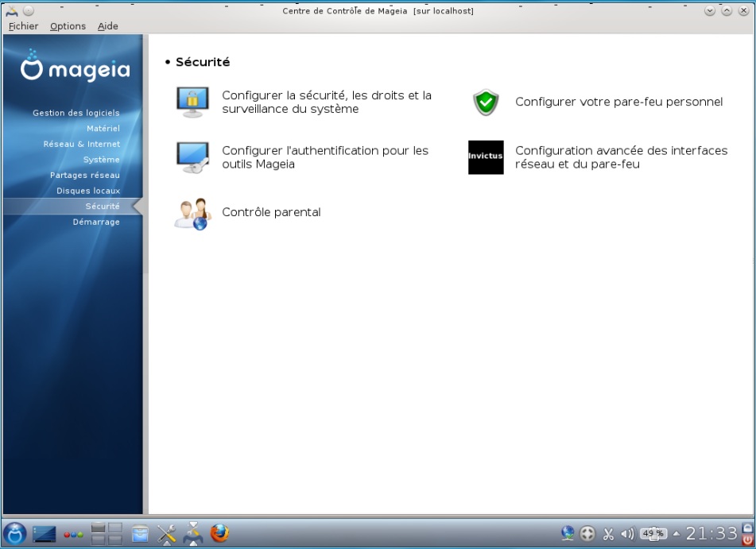
Task: Close the Centre de Contrôle window
Action: pyautogui.click(x=743, y=10)
